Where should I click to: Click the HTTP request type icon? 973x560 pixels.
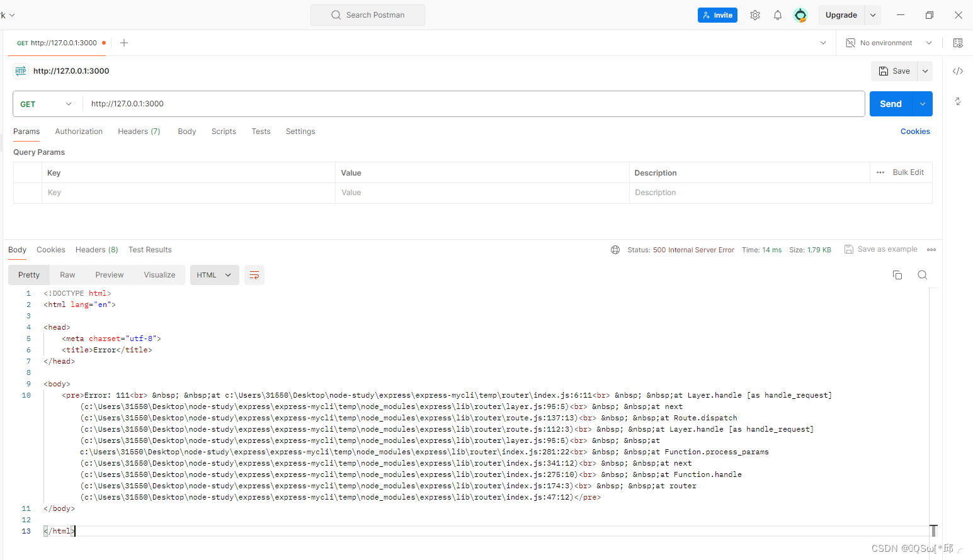21,71
